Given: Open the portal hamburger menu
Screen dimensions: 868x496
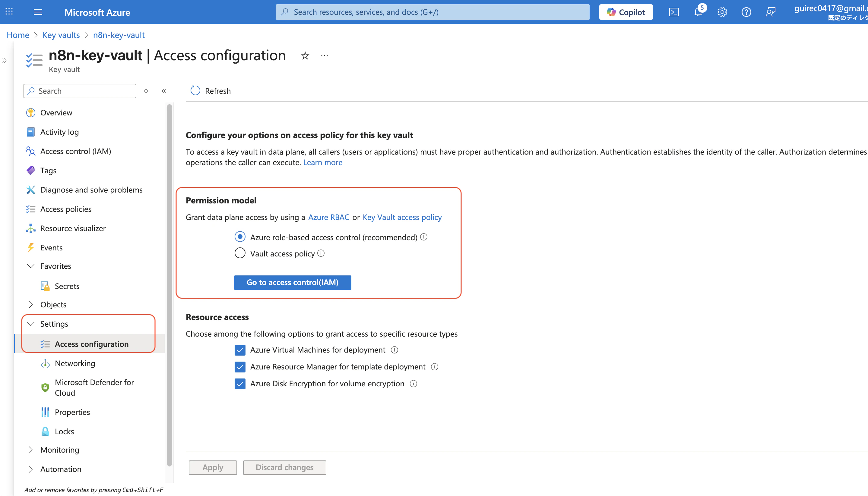Looking at the screenshot, I should tap(38, 12).
